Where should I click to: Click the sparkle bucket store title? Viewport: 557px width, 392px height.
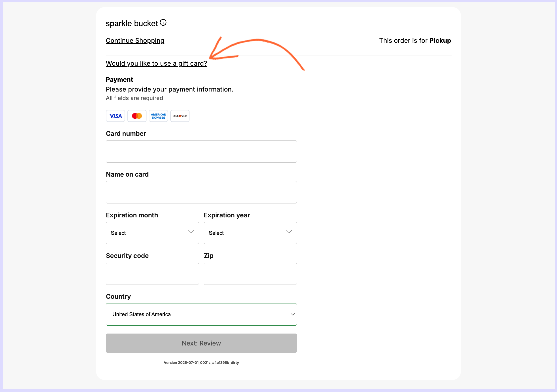[132, 23]
